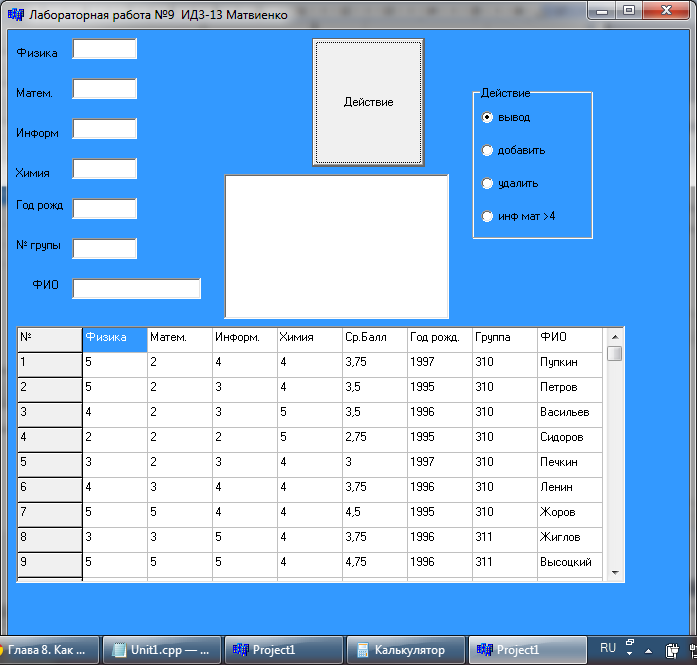Click the active Project1 taskbar button
Screen dimensions: 697x665
(x=528, y=650)
